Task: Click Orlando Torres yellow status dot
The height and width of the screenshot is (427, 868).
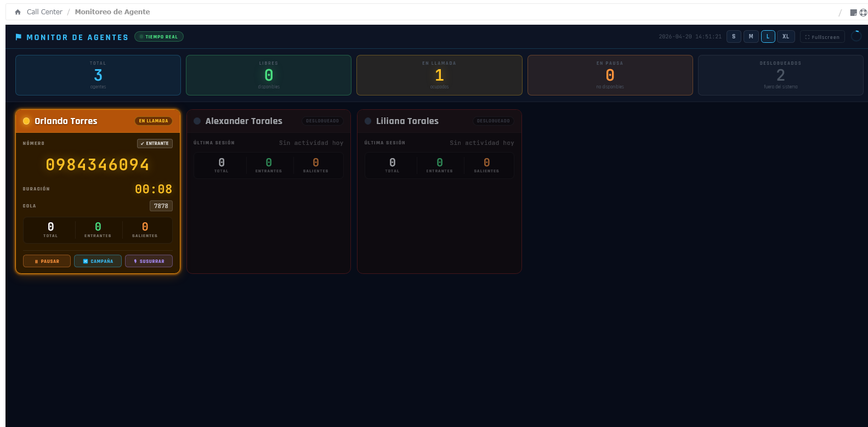Action: pyautogui.click(x=26, y=121)
